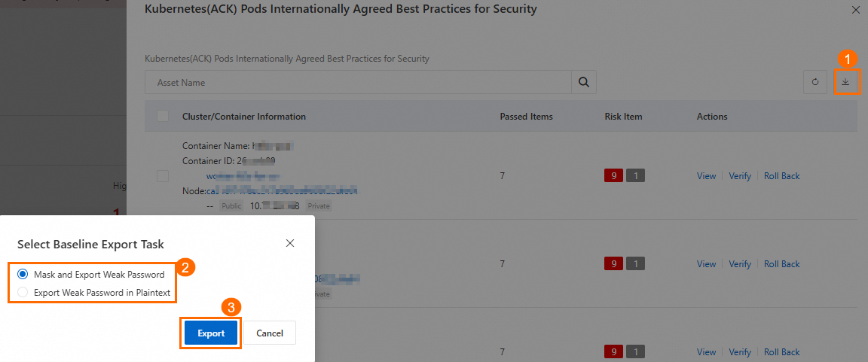Screen dimensions: 868x362
Task: Click the download export icon
Action: (x=845, y=82)
